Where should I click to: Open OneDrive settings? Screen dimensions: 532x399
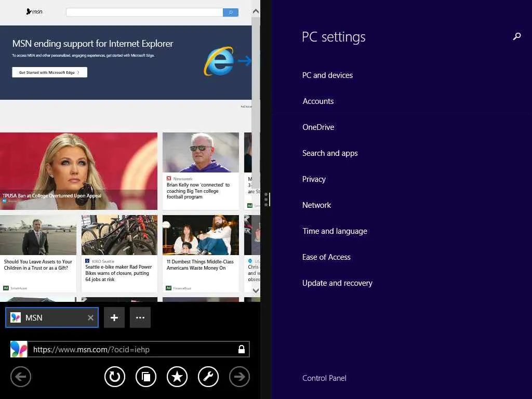(318, 127)
